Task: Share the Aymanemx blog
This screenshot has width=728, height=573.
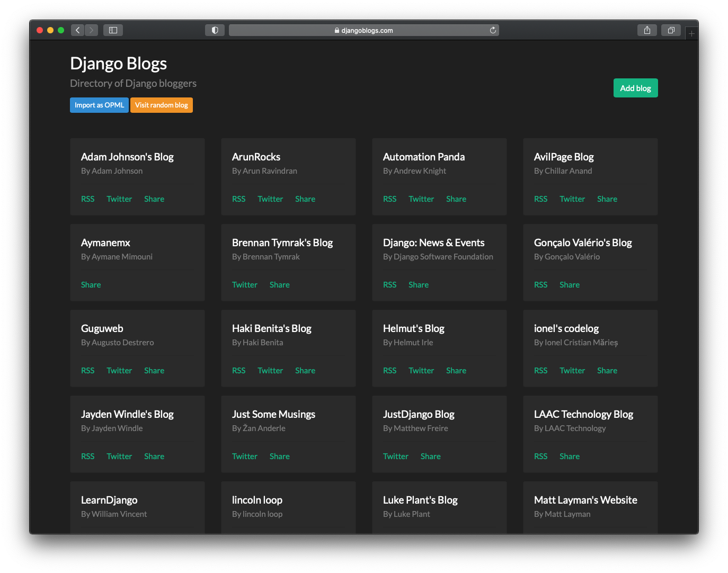Action: click(91, 285)
